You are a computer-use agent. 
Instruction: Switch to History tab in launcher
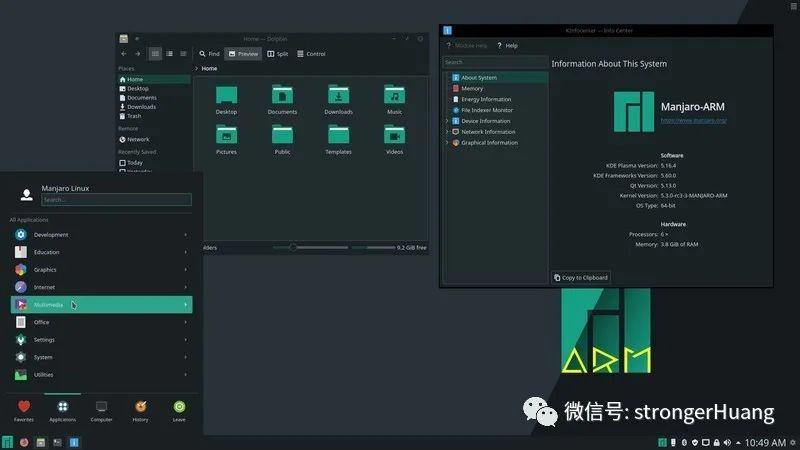140,411
